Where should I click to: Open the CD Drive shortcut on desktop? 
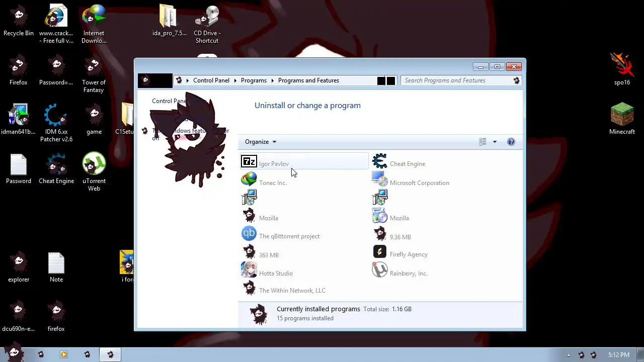[x=207, y=25]
